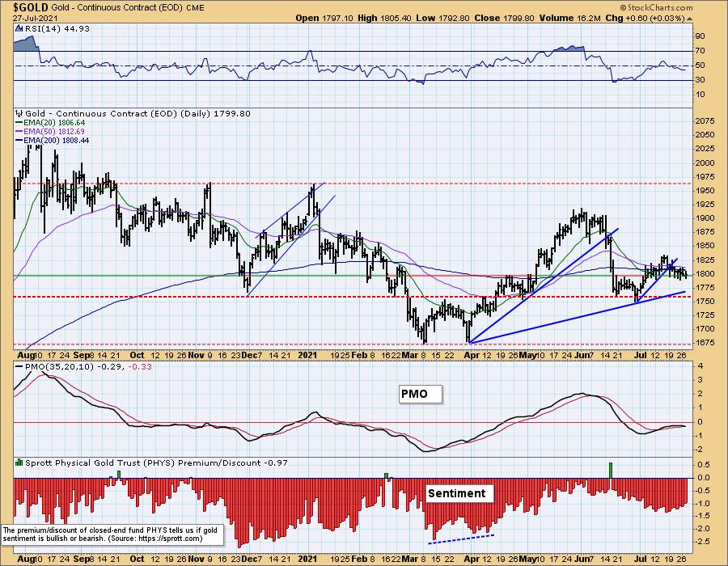Viewport: 728px width, 566px height.
Task: Click the boxed PMO annotation label
Action: click(x=421, y=395)
